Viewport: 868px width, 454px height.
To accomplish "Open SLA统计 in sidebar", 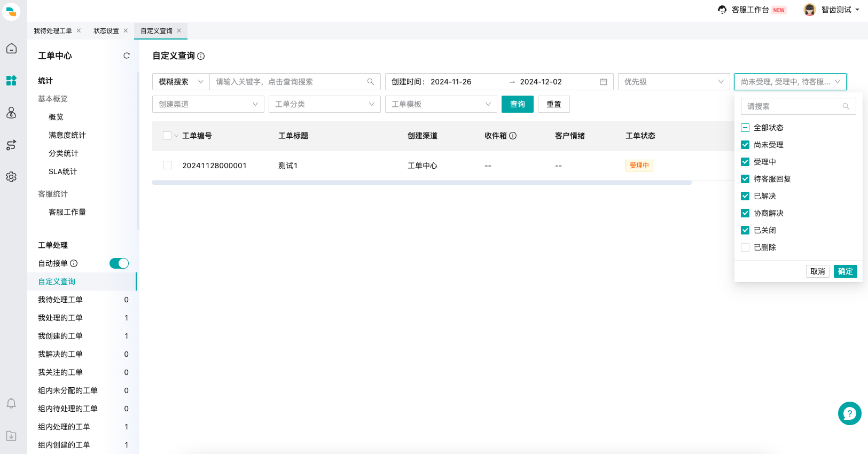I will tap(63, 171).
